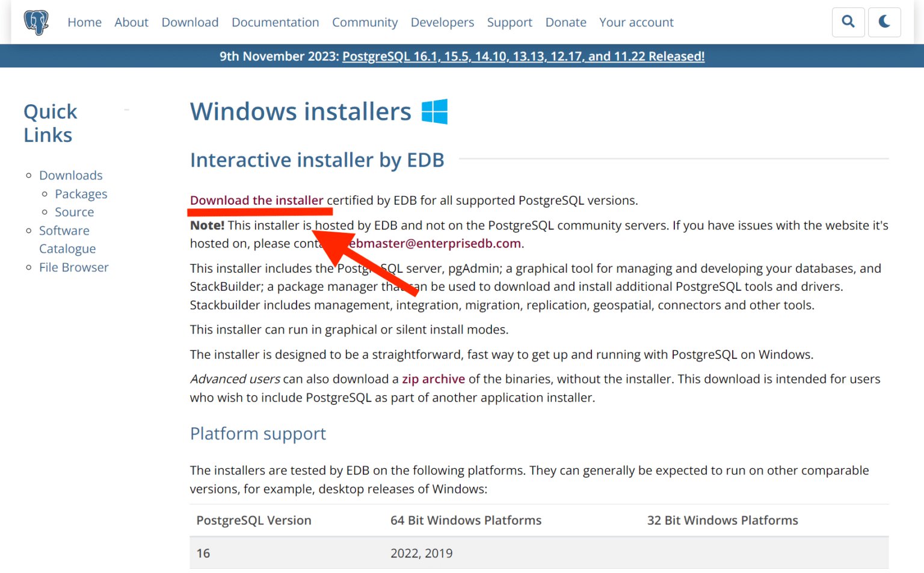Open the Donate page
This screenshot has width=924, height=573.
click(x=565, y=22)
